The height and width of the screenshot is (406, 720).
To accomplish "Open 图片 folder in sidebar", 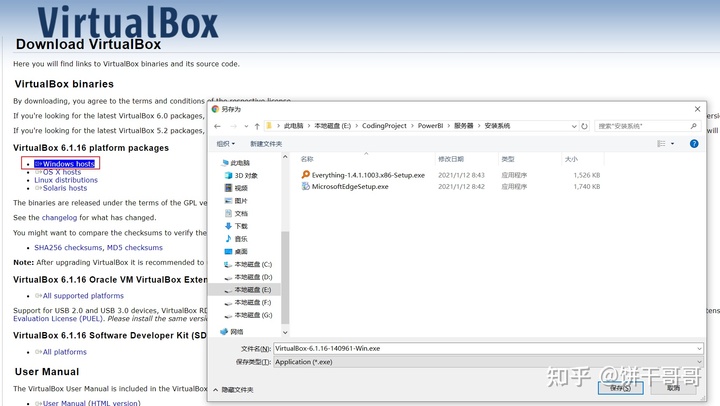I will point(236,201).
